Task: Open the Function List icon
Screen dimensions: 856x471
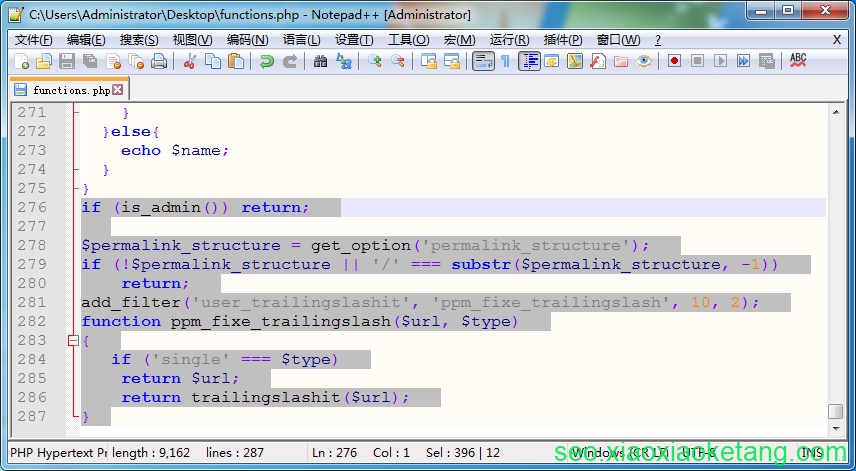Action: pos(598,61)
